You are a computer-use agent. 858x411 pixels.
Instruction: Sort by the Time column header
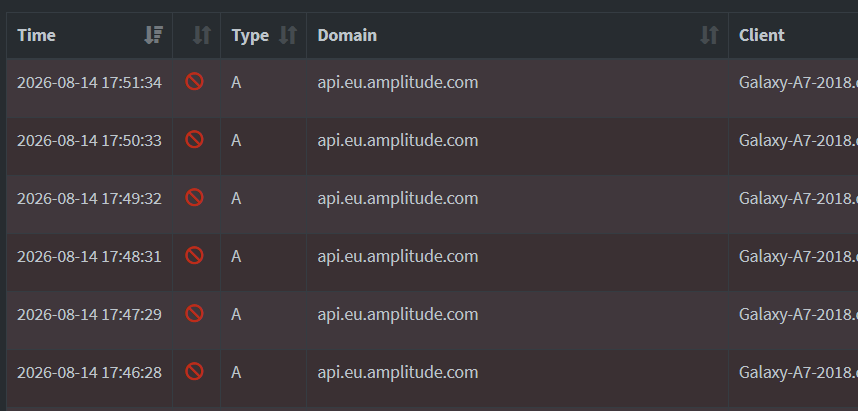click(153, 35)
